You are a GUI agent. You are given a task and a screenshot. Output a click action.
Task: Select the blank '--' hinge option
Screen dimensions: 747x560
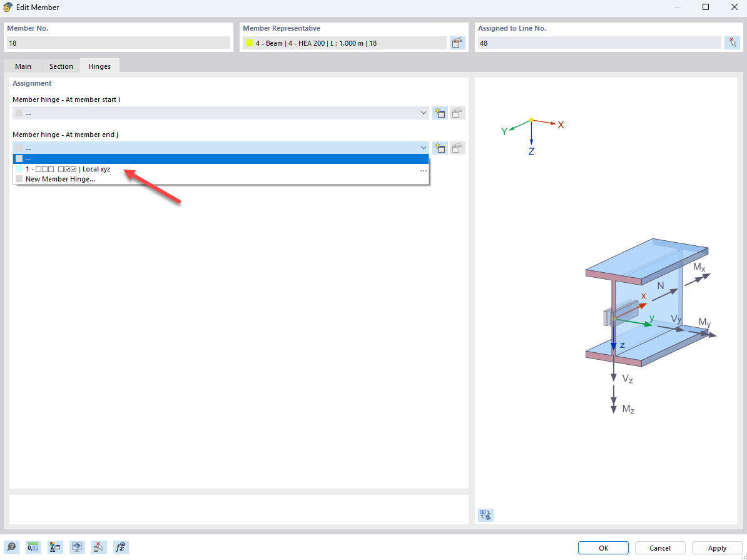click(x=221, y=159)
